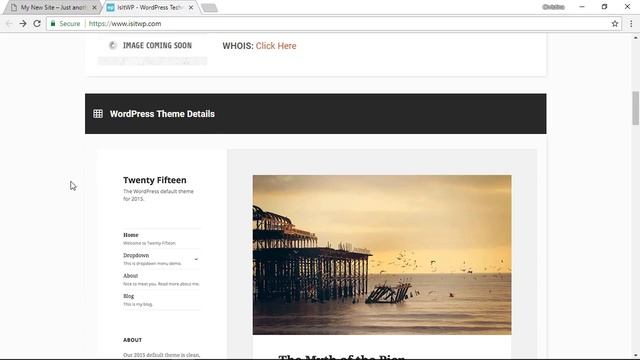Image resolution: width=640 pixels, height=360 pixels.
Task: Go back using browser back arrow
Action: point(9,24)
